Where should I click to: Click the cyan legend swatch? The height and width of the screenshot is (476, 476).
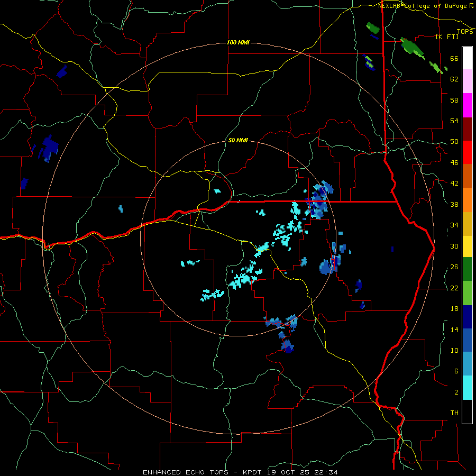(467, 388)
